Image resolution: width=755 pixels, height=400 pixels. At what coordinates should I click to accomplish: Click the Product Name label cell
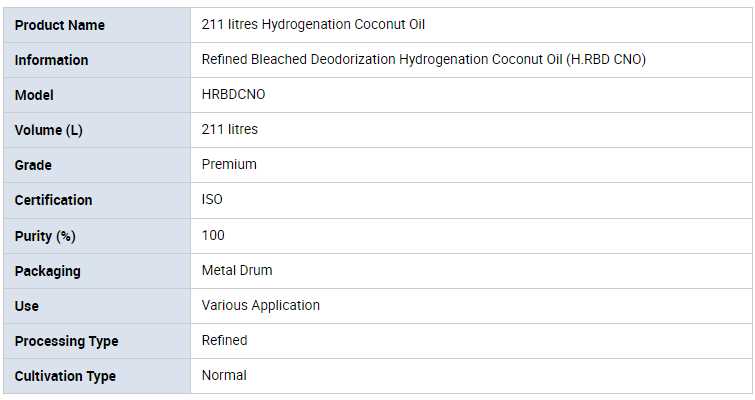[59, 25]
